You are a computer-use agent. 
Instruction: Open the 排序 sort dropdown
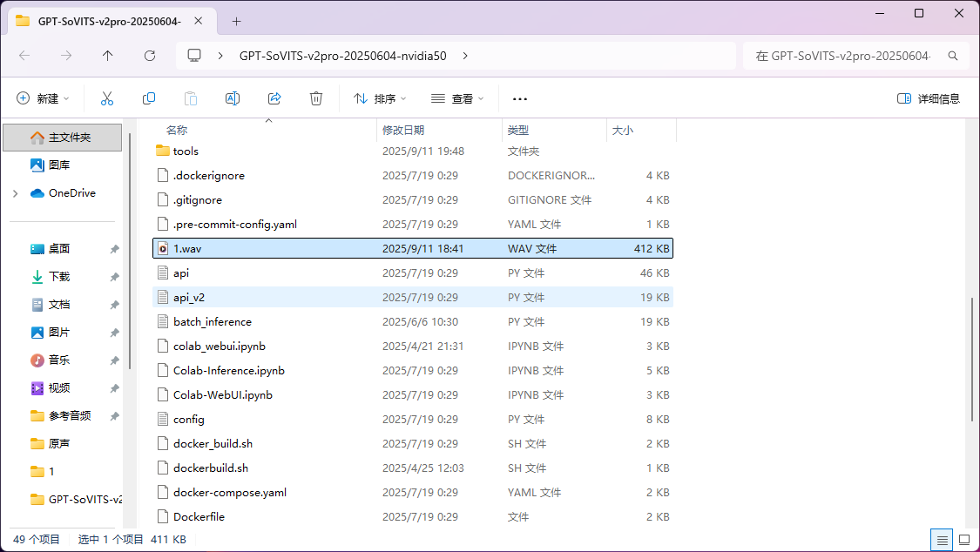(x=380, y=98)
